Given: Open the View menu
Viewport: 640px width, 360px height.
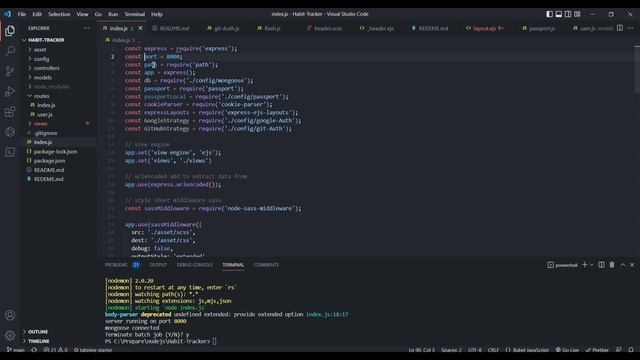Looking at the screenshot, I should pos(82,14).
